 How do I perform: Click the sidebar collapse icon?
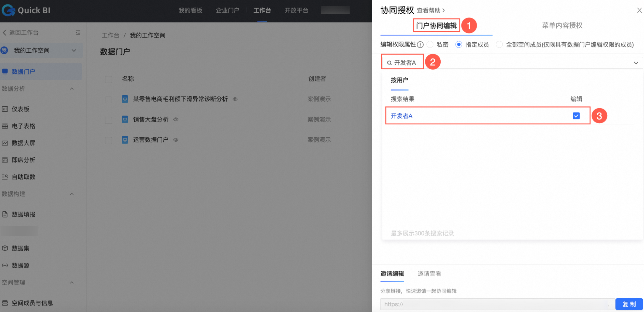click(x=78, y=33)
